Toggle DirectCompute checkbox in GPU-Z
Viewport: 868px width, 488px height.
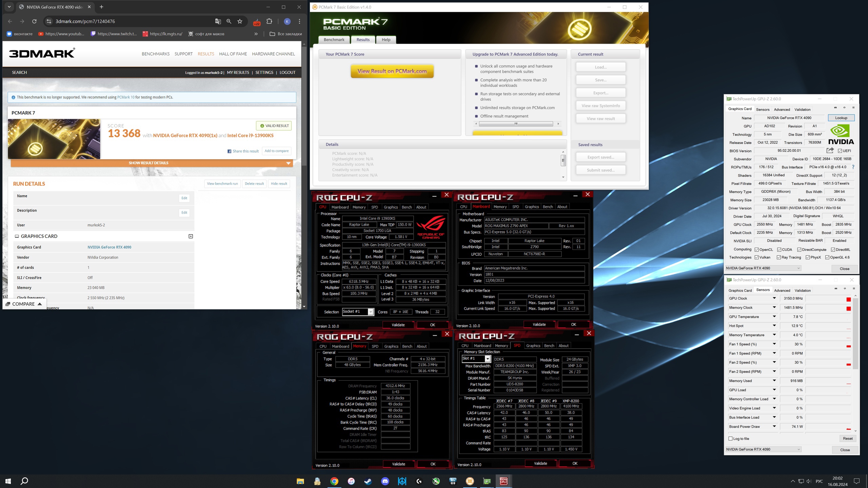coord(799,250)
